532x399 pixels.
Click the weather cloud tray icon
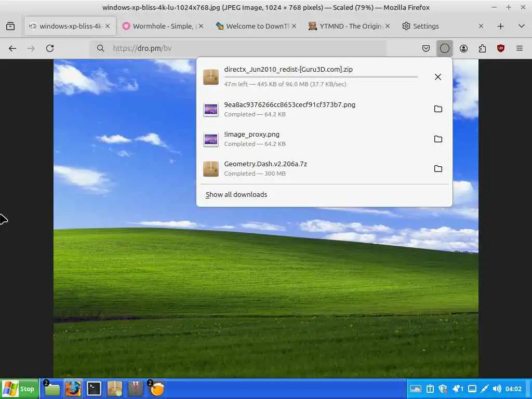(415, 389)
